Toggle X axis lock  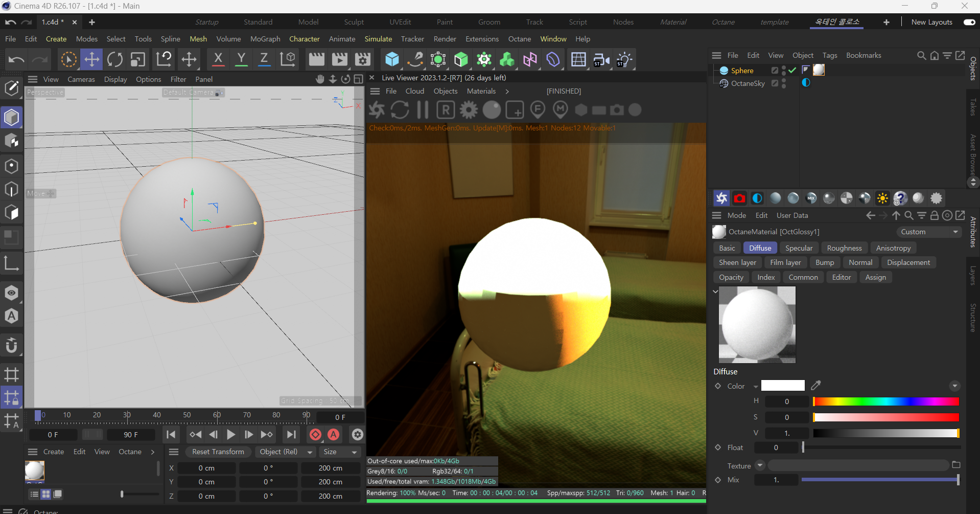coord(218,59)
